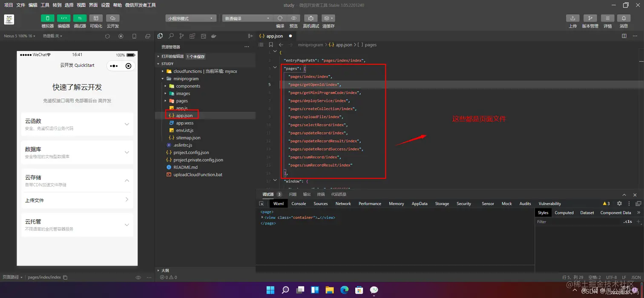Click the detach simulator window icon
This screenshot has height=298, width=644.
point(148,37)
